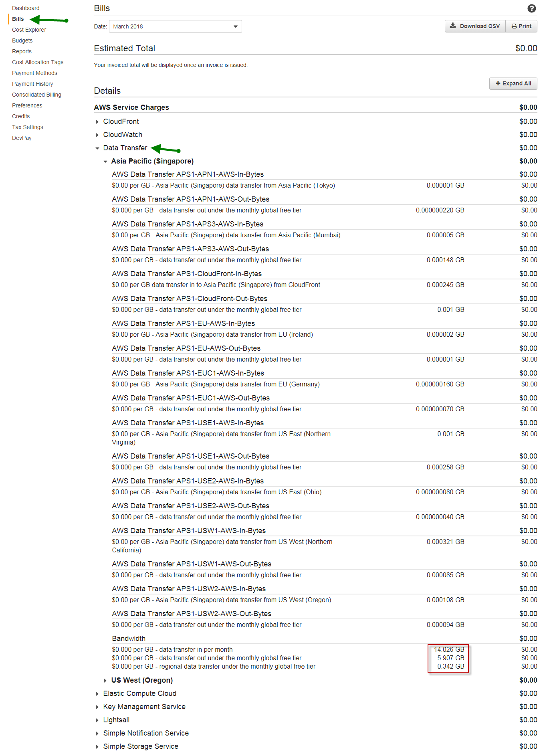Collapse the Data Transfer section

(121, 148)
